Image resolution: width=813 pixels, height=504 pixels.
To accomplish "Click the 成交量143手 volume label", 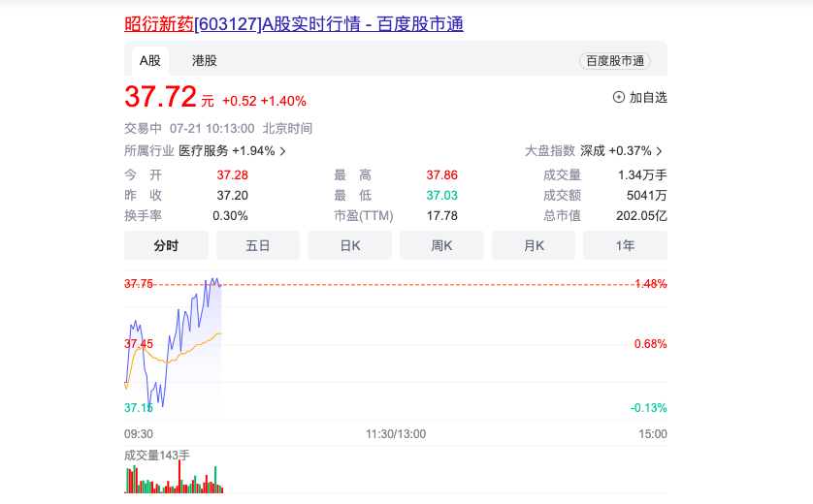I will coord(157,456).
